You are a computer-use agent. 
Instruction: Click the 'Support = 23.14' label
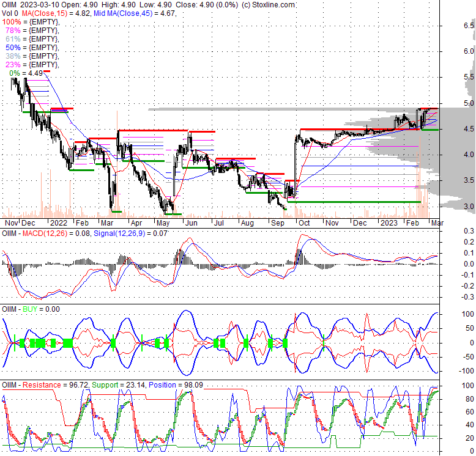(119, 385)
